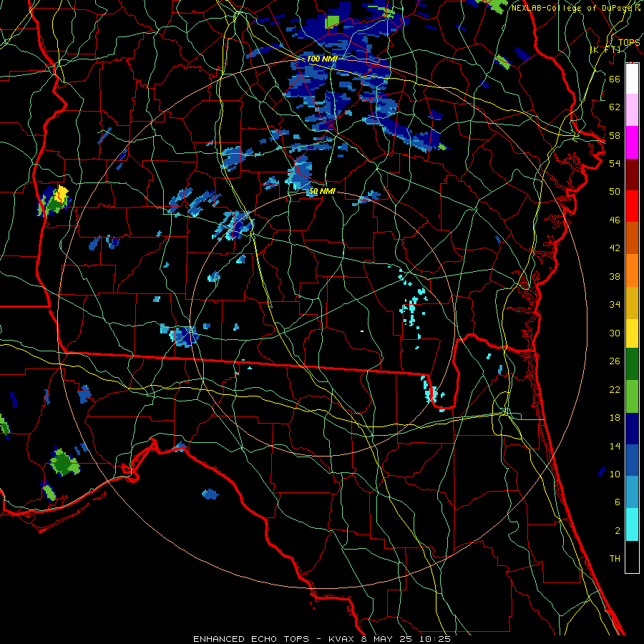Click the navy blue legend swatch
Image resolution: width=644 pixels, height=644 pixels.
click(632, 429)
